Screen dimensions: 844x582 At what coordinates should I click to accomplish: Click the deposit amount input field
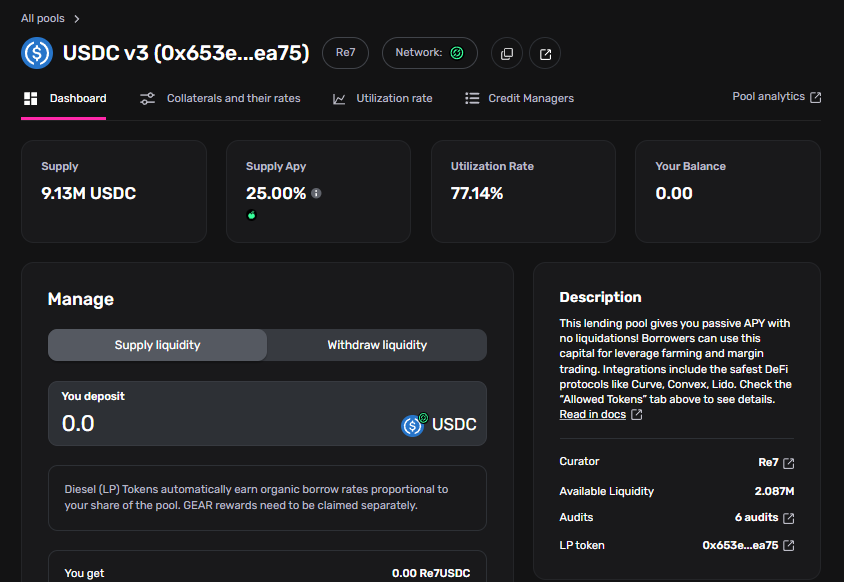220,423
